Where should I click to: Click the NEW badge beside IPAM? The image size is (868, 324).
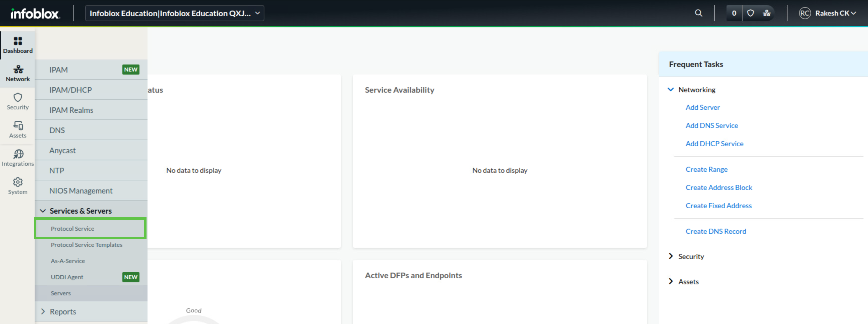point(131,70)
